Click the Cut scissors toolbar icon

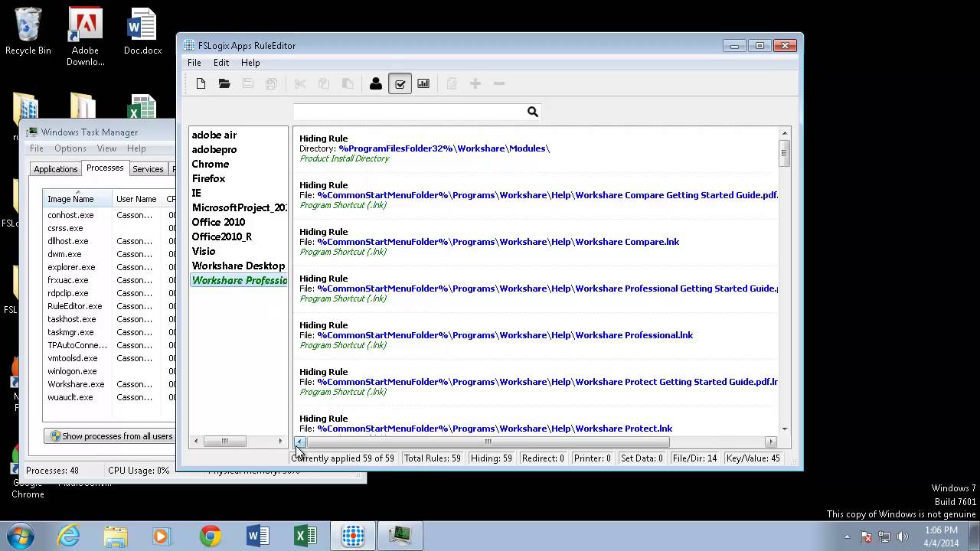[300, 83]
